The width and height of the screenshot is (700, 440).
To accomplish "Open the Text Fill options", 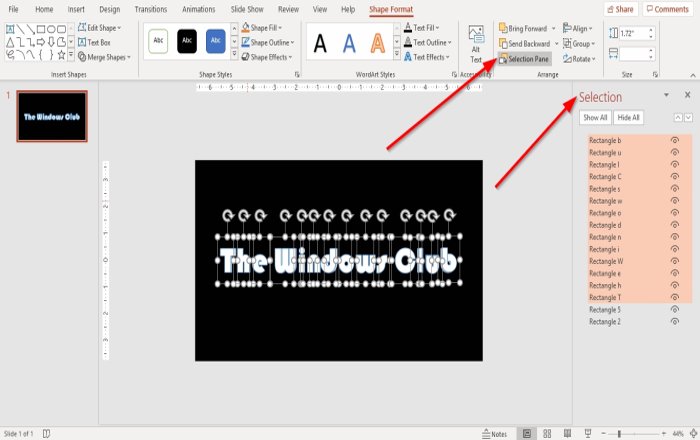I will click(x=421, y=28).
